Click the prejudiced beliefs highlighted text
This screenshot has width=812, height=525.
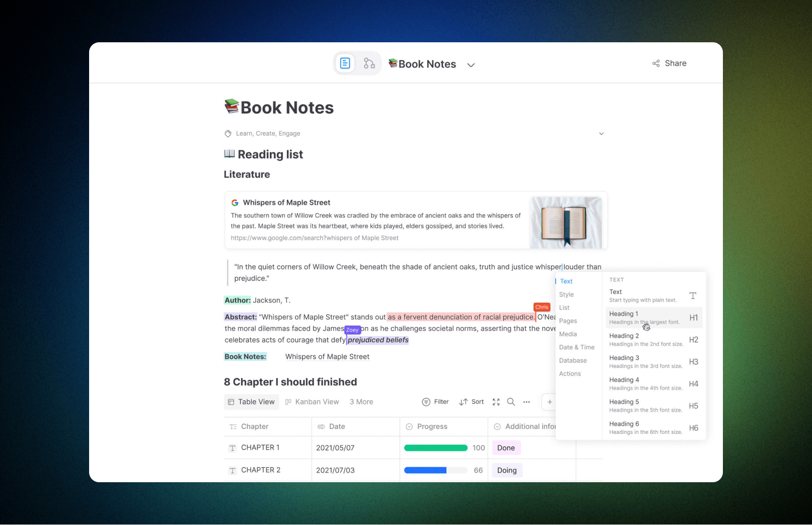point(378,340)
